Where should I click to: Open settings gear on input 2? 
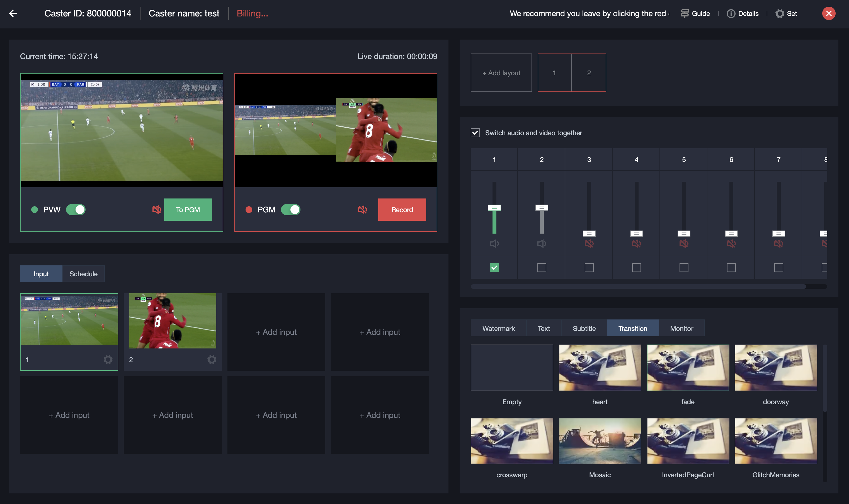[x=212, y=359]
